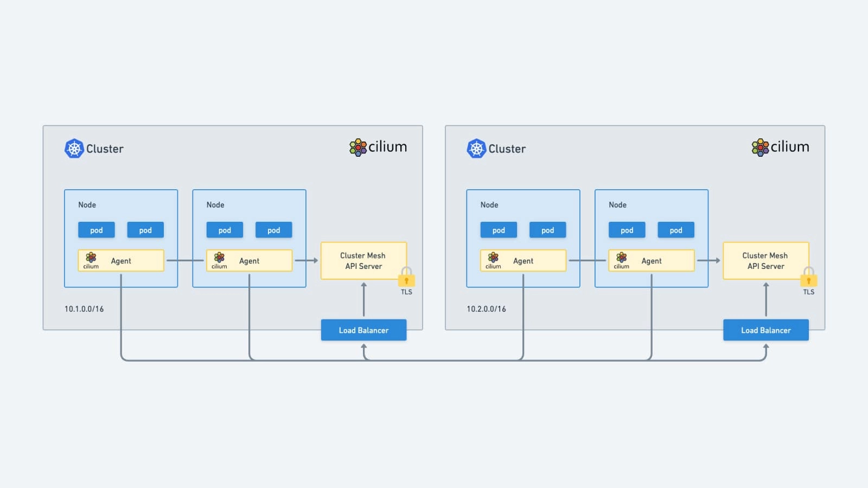Select first pod in the leftmost Node
Screen dimensions: 868x488
[97, 230]
